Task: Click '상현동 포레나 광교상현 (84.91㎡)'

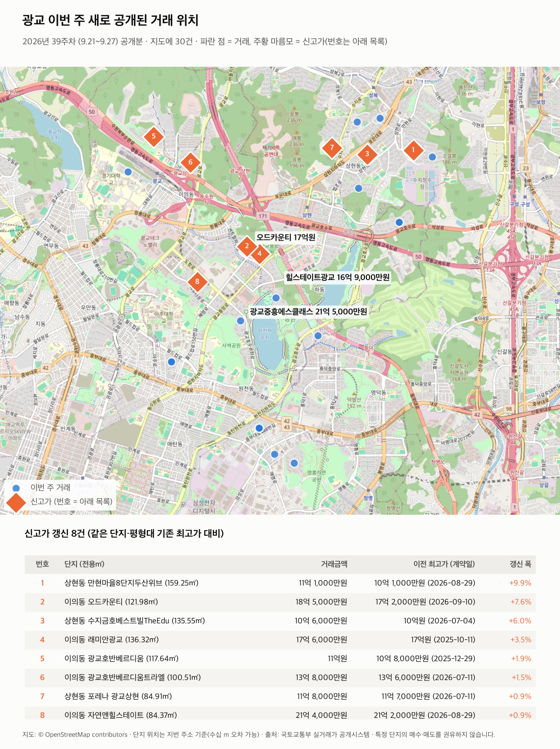Action: pos(118,696)
